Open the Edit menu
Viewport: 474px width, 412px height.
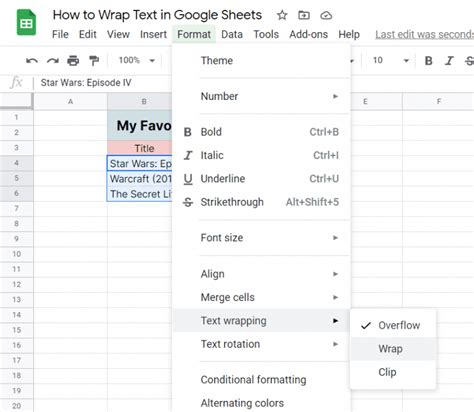tap(88, 34)
